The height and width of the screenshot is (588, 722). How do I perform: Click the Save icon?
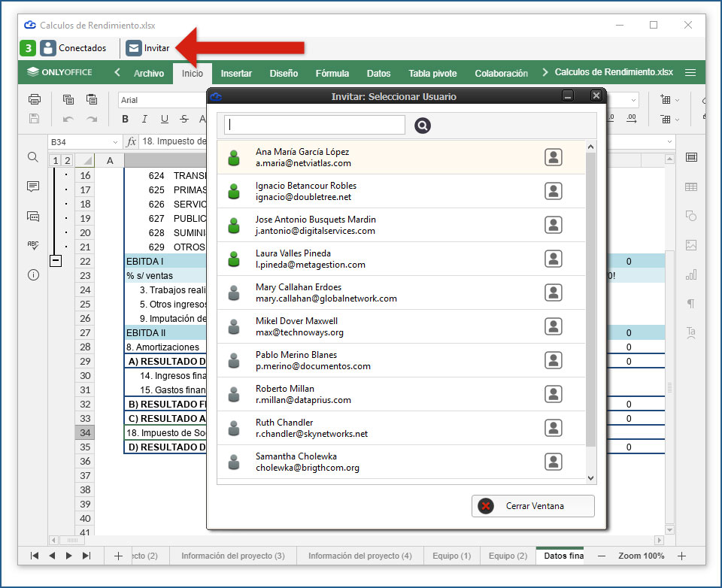(34, 119)
